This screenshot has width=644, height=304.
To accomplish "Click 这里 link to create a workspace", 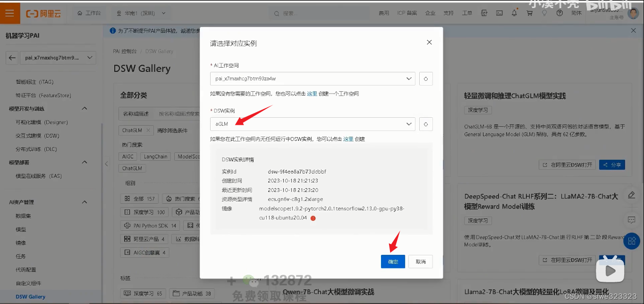I will tap(312, 94).
